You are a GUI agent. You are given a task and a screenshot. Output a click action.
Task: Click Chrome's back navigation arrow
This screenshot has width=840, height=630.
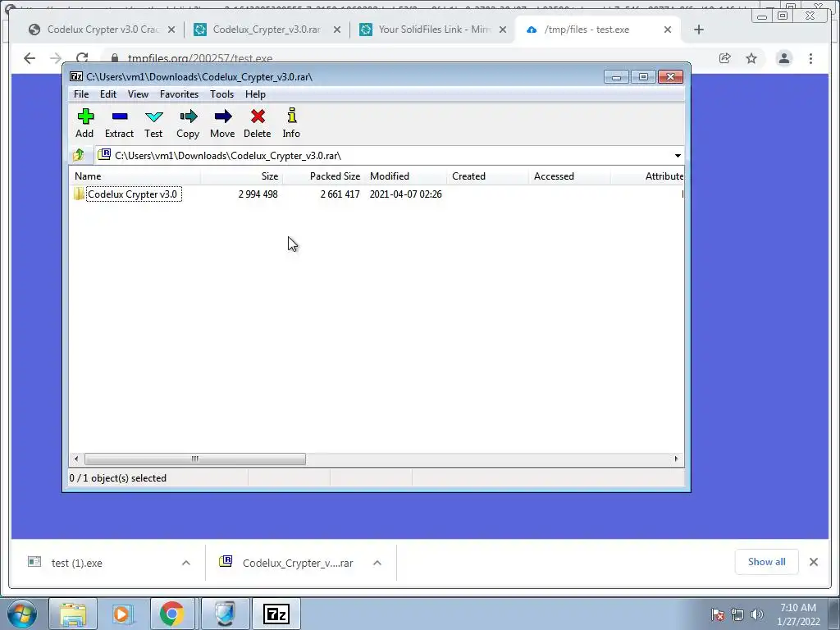pos(30,58)
